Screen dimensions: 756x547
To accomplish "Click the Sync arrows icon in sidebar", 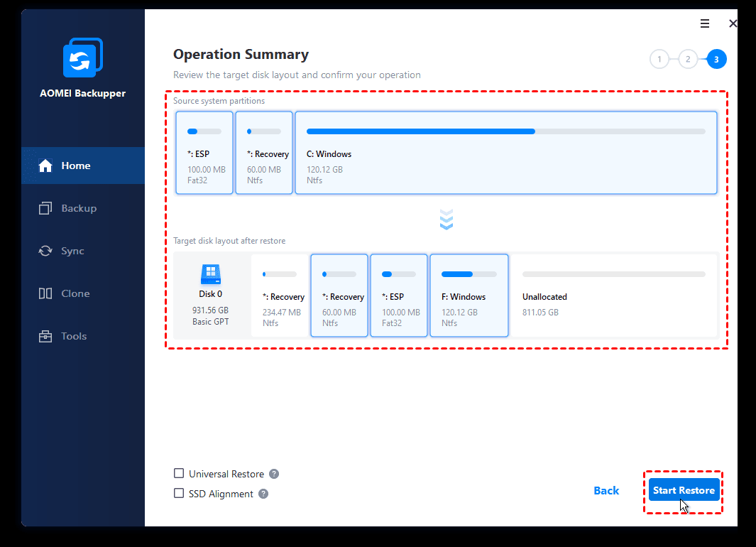I will point(45,251).
